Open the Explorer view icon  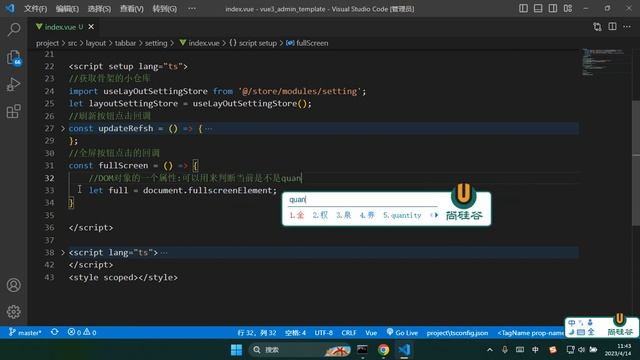coord(14,58)
